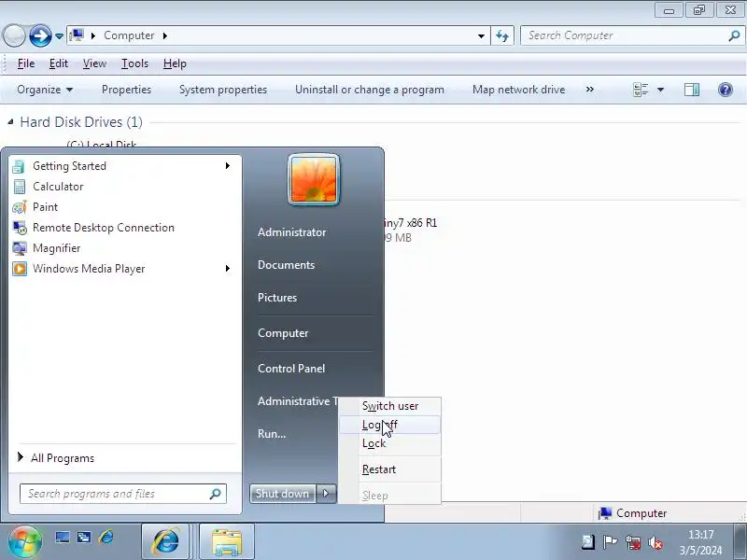Click System properties in the toolbar
The width and height of the screenshot is (747, 560).
pos(223,90)
